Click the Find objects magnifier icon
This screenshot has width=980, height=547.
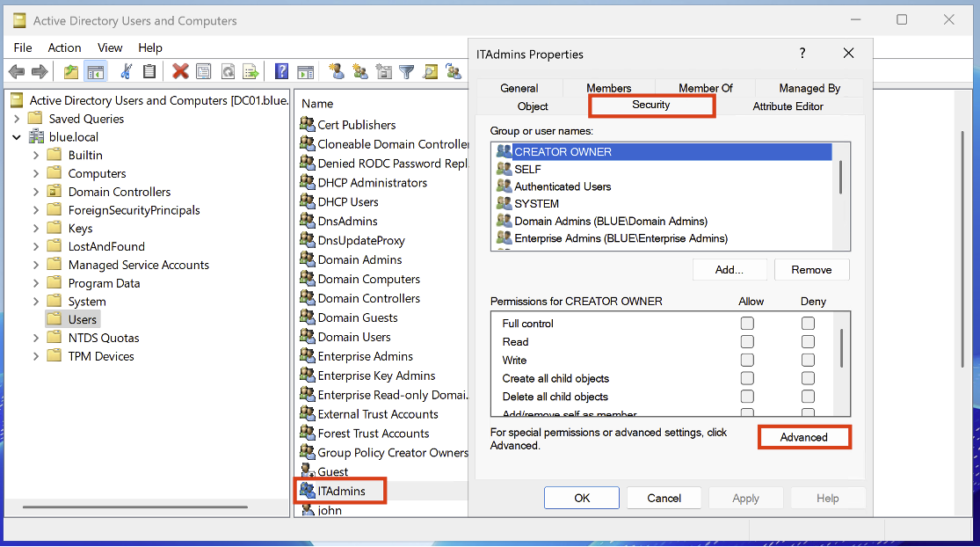(x=430, y=72)
